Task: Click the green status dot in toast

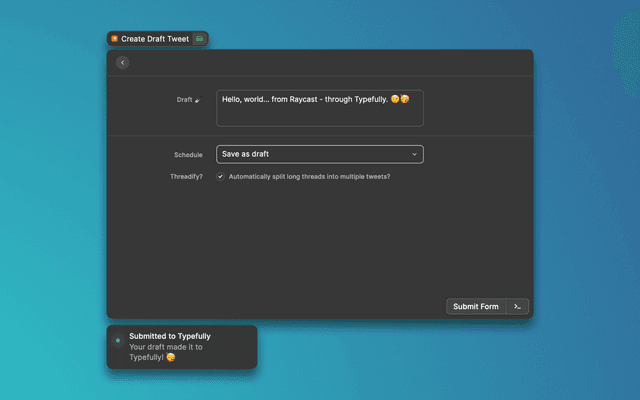Action: [x=118, y=340]
